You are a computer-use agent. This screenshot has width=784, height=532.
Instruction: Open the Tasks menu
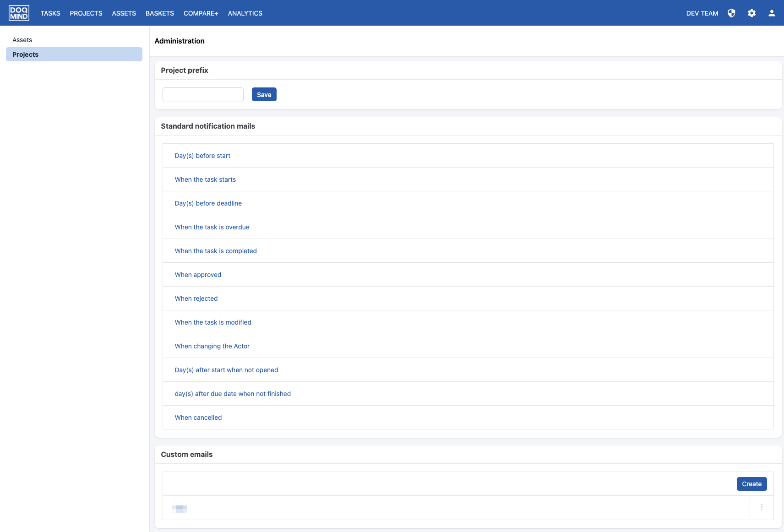pos(50,13)
